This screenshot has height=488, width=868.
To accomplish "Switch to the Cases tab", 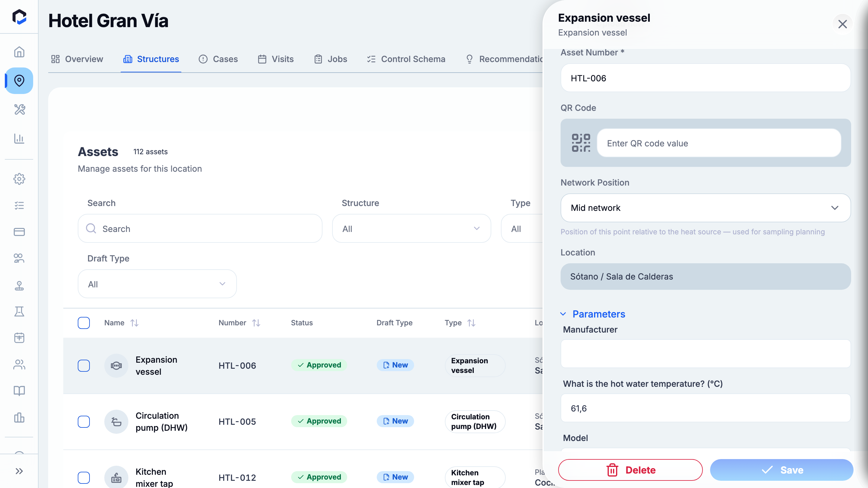I will (218, 59).
